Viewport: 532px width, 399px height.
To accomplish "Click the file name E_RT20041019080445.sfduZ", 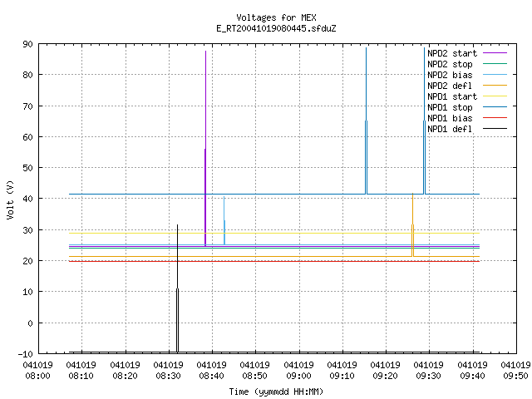I will [x=276, y=28].
